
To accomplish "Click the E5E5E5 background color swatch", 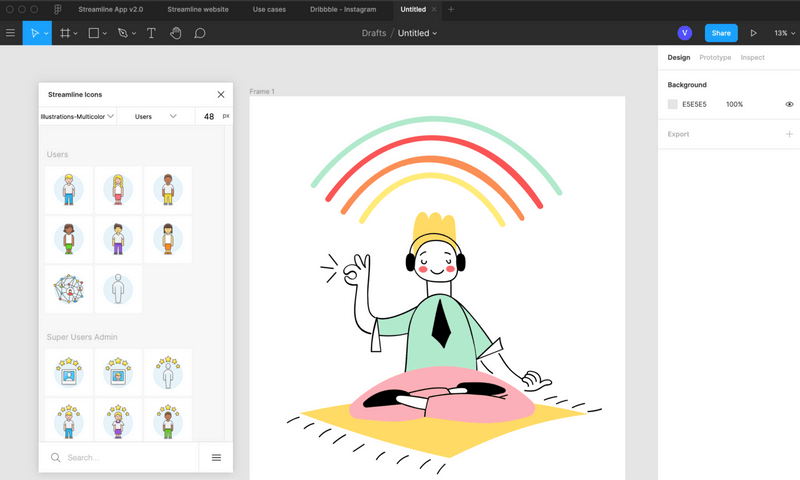I will point(673,104).
